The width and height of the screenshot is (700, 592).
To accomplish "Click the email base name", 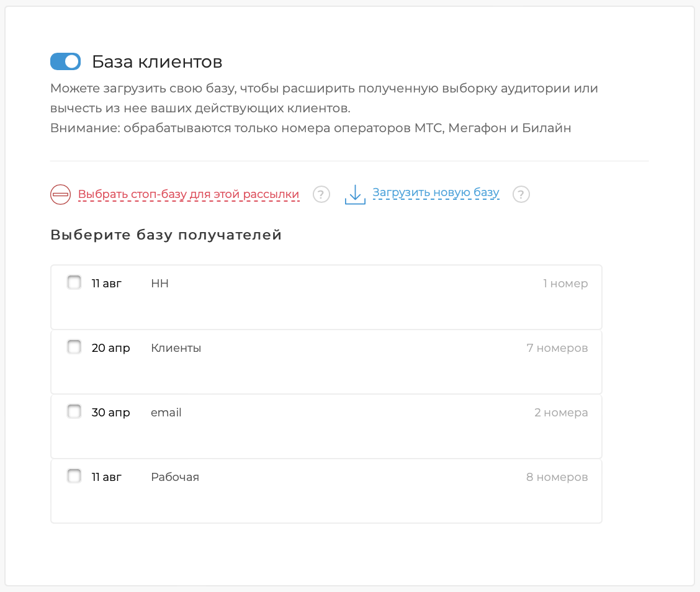I will point(166,413).
